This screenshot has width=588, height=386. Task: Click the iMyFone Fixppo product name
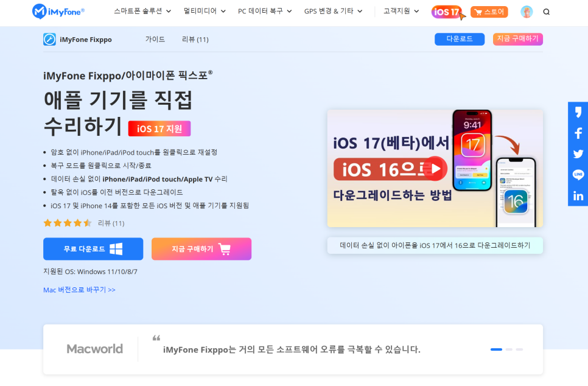(85, 40)
